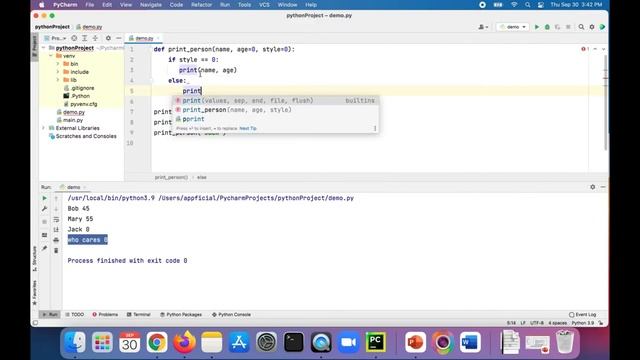Open more options in the completion popup
The image size is (640, 360).
coord(375,128)
